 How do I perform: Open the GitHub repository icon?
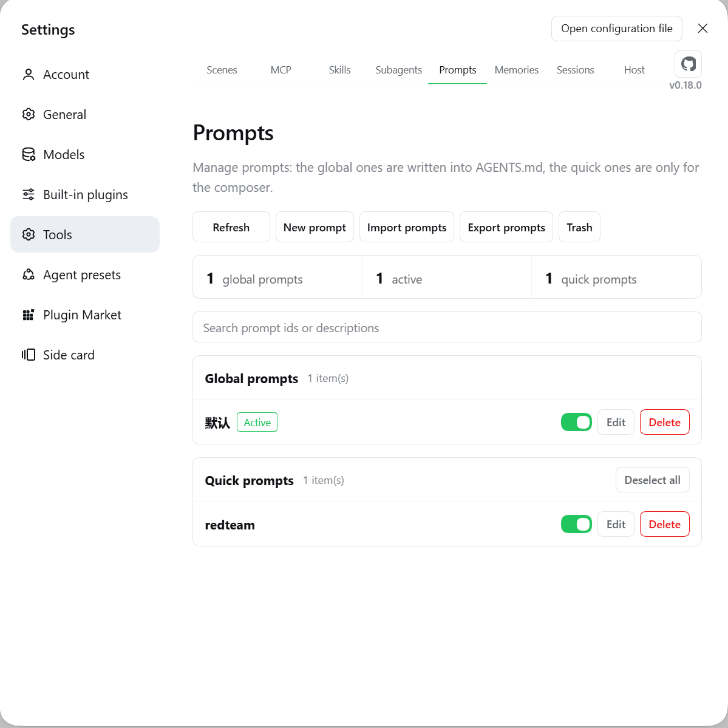pos(688,64)
